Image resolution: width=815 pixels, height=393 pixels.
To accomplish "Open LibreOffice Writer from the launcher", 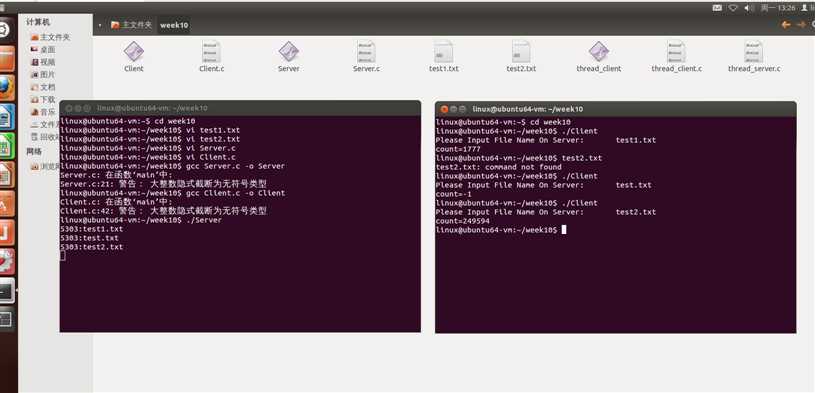I will coord(6,116).
